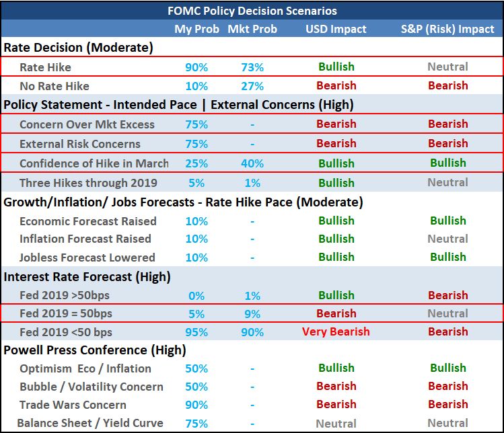
Task: Select the 75% My Prob for Balance Sheet row
Action: coord(196,424)
